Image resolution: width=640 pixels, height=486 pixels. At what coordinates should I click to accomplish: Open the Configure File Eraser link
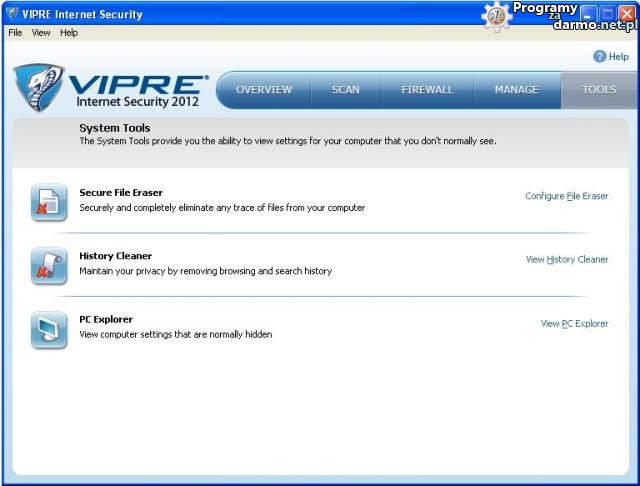tap(566, 196)
